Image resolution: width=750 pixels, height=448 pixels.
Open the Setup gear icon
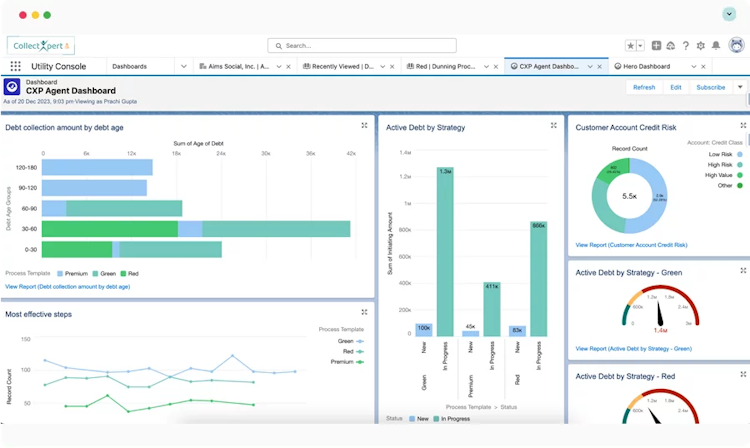(701, 45)
